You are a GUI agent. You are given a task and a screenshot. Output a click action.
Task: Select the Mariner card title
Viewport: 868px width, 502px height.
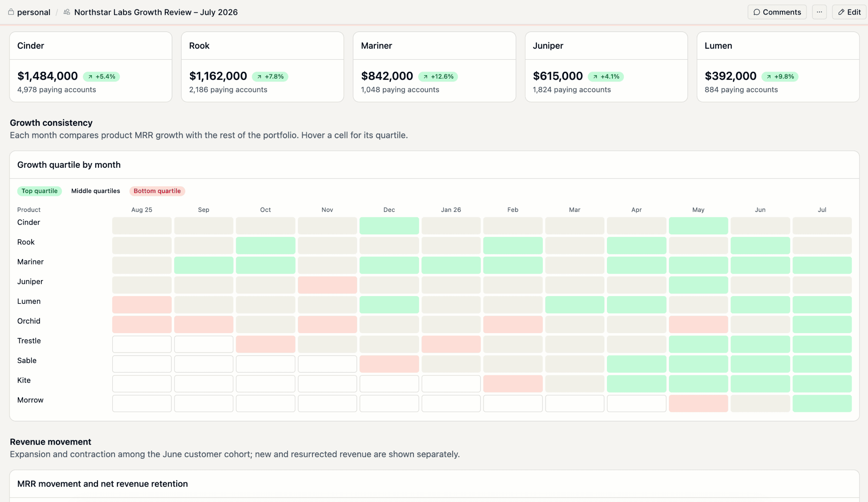pos(376,46)
